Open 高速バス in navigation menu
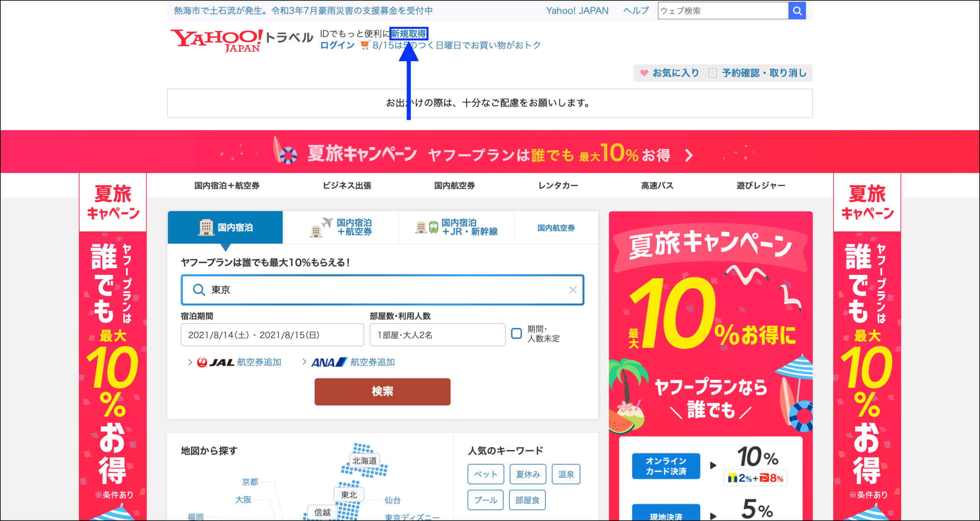This screenshot has width=980, height=521. (x=657, y=186)
